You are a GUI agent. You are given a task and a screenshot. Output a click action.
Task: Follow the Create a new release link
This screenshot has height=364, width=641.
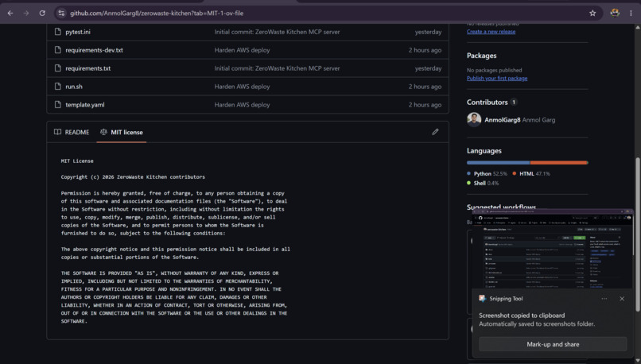point(491,32)
